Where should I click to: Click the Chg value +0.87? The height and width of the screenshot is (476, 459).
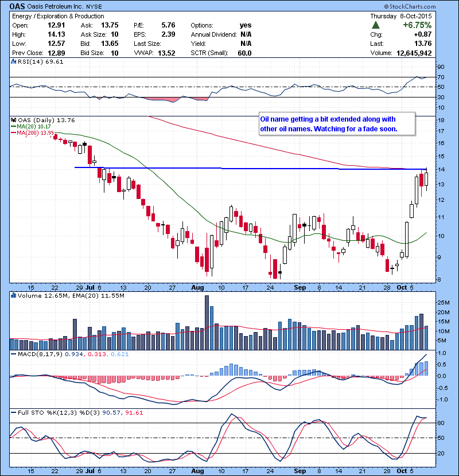(x=422, y=34)
